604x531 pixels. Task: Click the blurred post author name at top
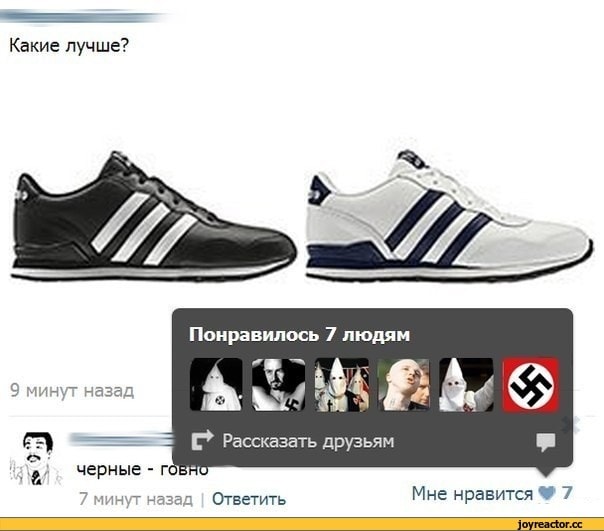[83, 17]
